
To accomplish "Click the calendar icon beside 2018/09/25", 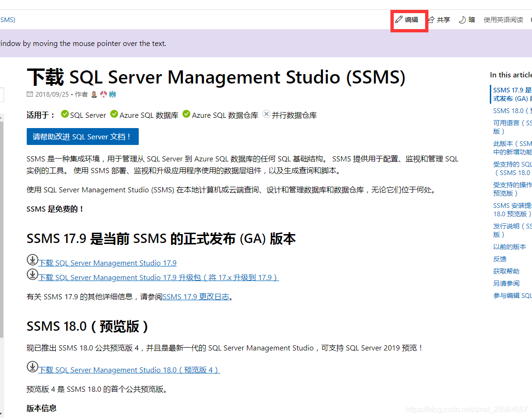I will click(x=30, y=94).
